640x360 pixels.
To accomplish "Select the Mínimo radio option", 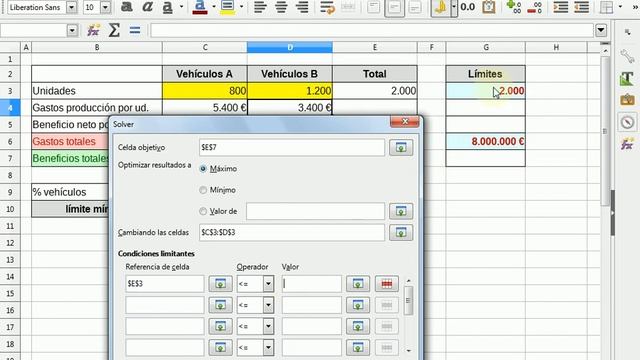I will tap(203, 190).
